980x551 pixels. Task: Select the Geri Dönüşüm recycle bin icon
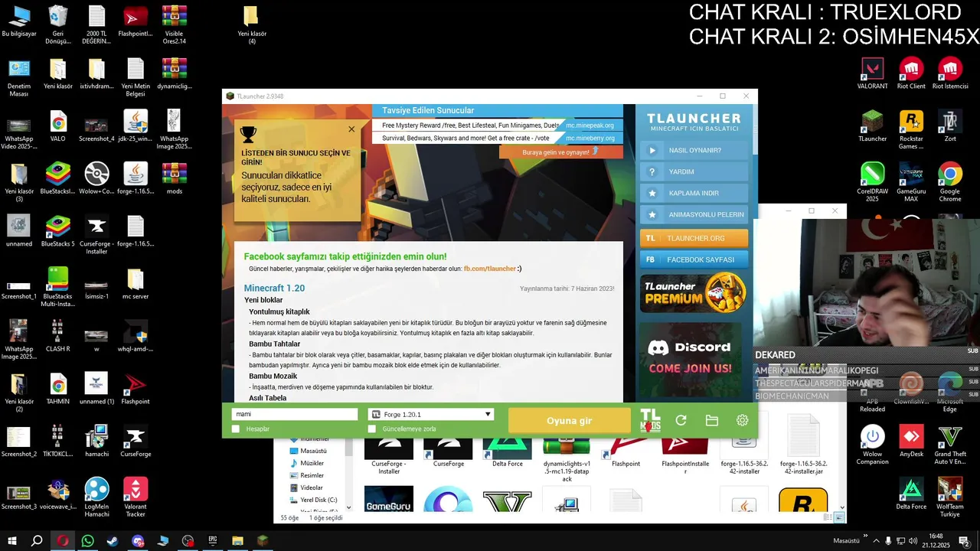pos(57,25)
